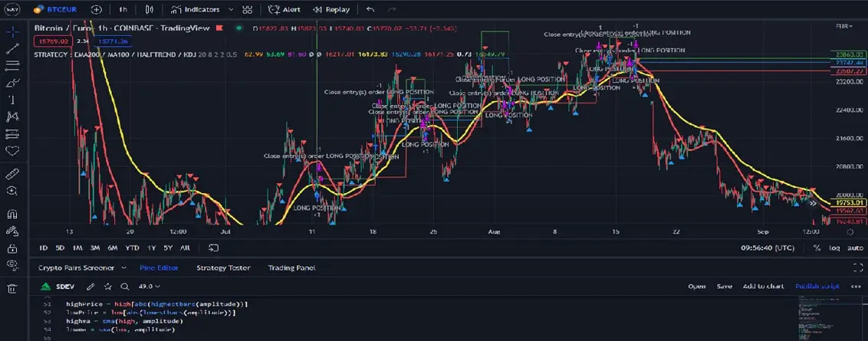
Task: Switch to the Strategy Tester tab
Action: [x=223, y=268]
